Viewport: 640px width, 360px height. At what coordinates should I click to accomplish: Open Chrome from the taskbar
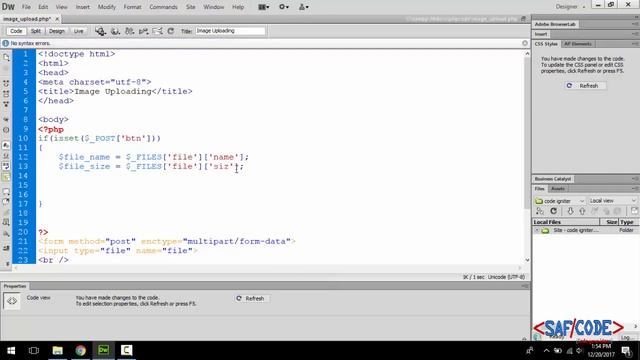80,351
